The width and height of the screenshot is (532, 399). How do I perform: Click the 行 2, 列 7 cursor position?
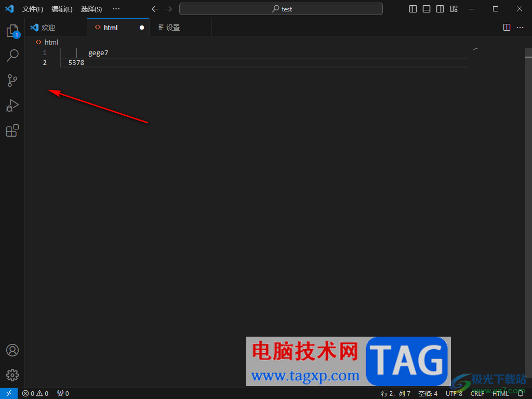tap(395, 394)
